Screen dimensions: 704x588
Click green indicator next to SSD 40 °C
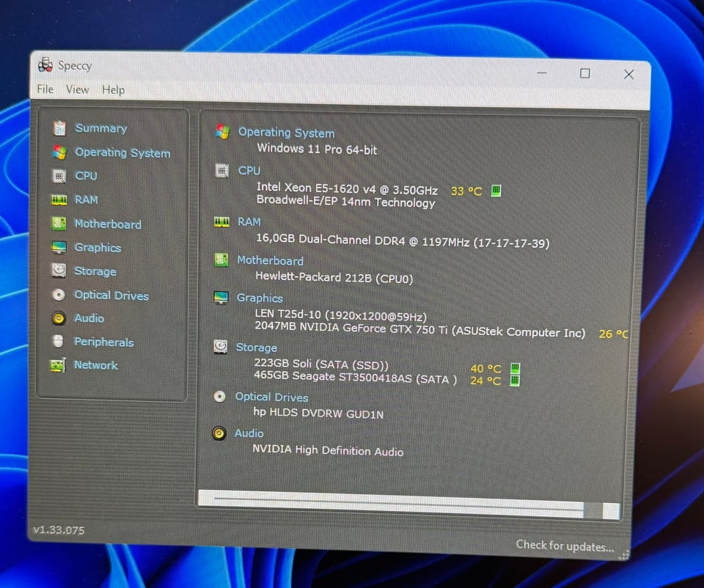click(516, 369)
